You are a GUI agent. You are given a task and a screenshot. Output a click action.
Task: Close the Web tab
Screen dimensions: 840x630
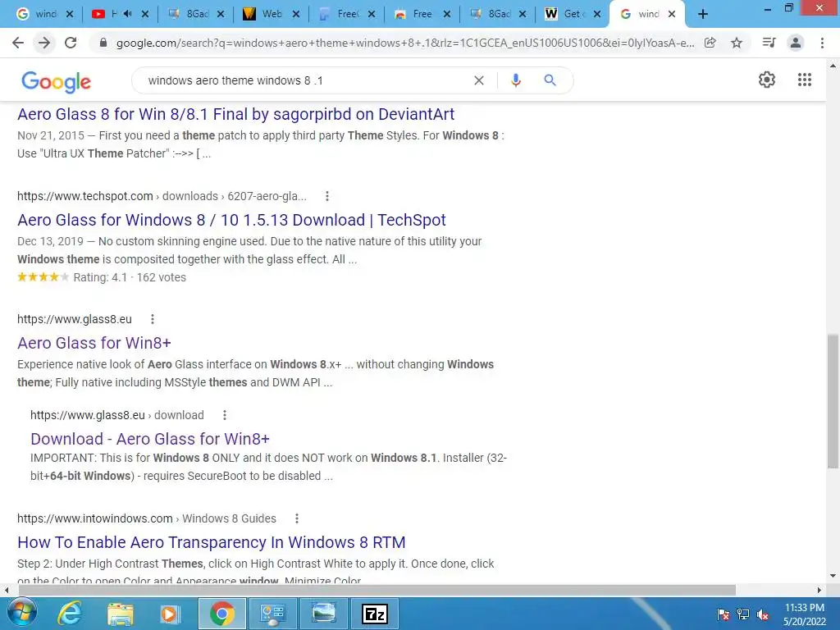(295, 14)
